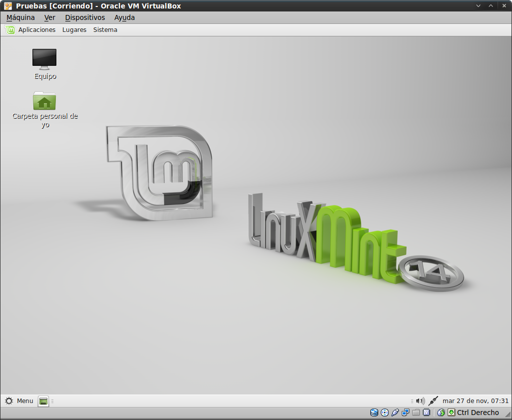Open the Dispositivos menu
The height and width of the screenshot is (420, 512).
coord(85,17)
